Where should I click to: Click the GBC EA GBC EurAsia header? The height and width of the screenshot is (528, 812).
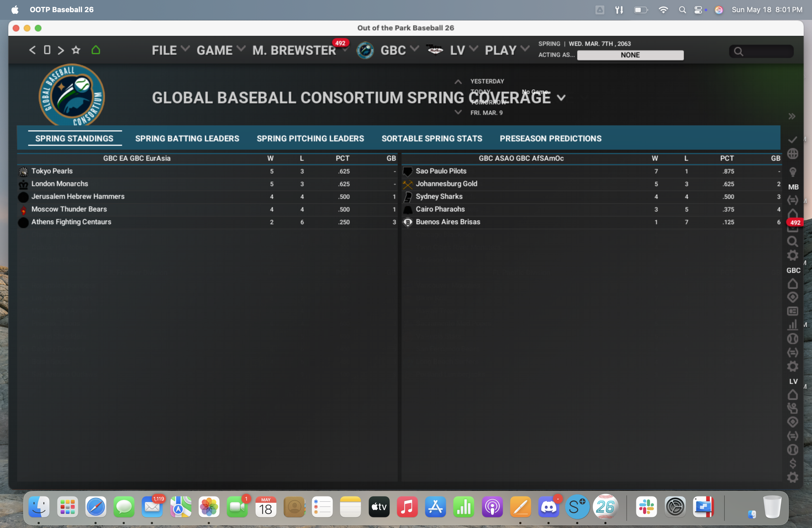coord(137,158)
